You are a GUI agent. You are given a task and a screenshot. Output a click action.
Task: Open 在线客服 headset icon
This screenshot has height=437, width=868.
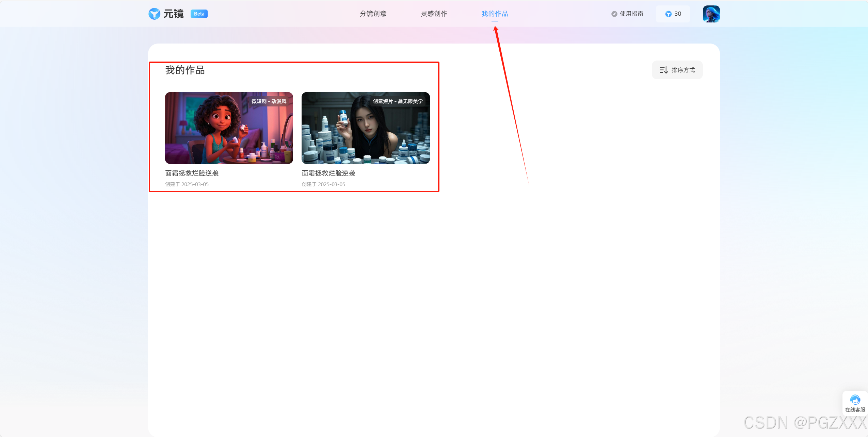[x=855, y=400]
